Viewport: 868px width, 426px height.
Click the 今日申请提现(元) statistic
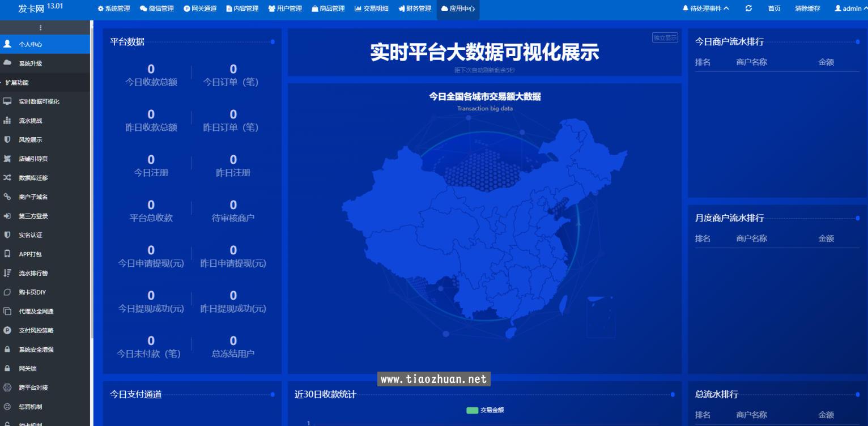(151, 257)
